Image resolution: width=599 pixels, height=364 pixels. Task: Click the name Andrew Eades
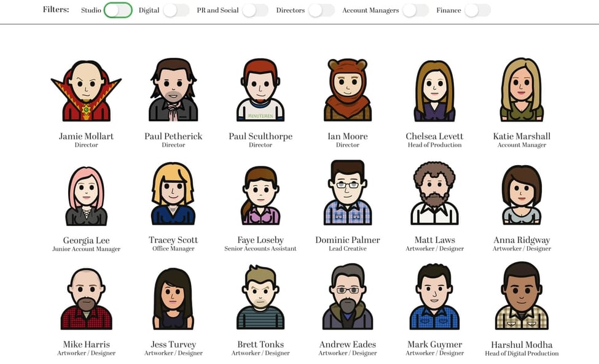click(x=348, y=344)
